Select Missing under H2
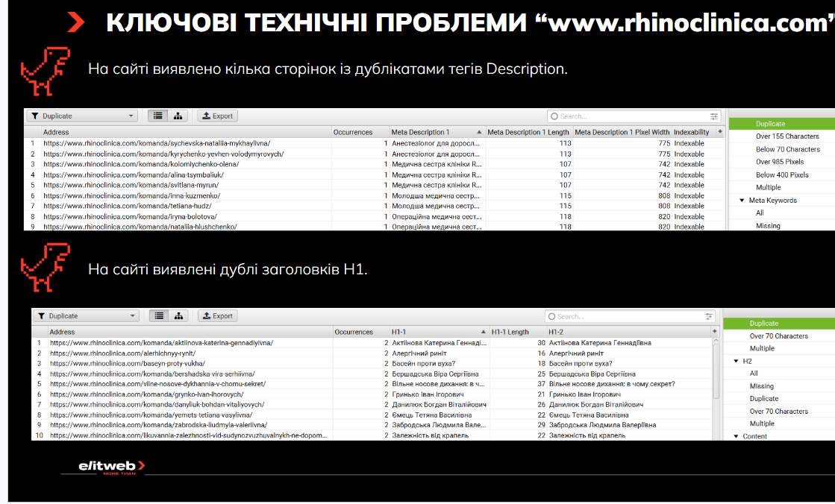835x504 pixels. coord(762,386)
